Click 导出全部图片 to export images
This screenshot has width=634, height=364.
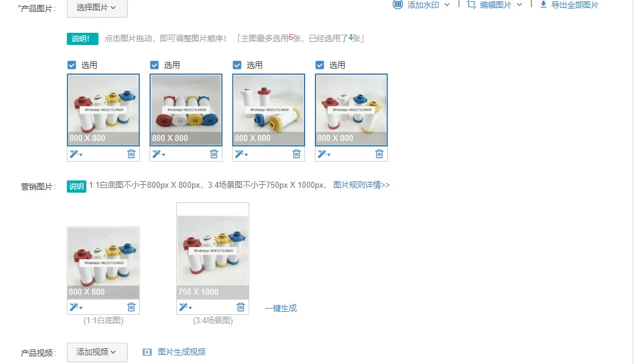[570, 5]
